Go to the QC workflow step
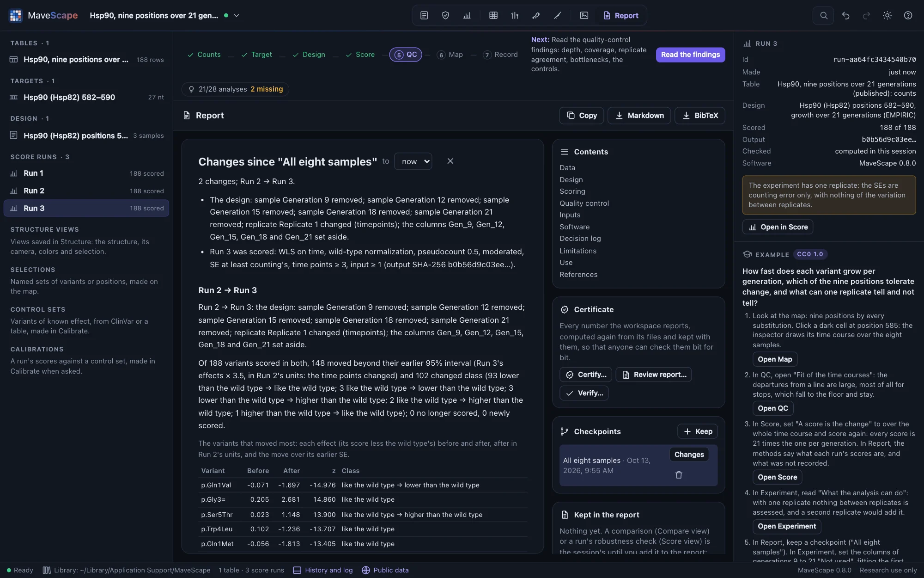924x578 pixels. pyautogui.click(x=406, y=55)
